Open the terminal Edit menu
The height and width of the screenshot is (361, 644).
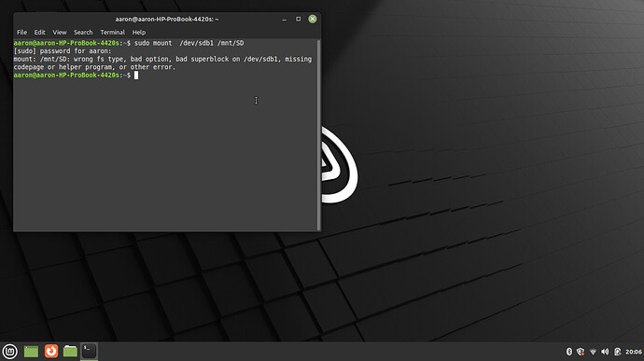click(39, 32)
